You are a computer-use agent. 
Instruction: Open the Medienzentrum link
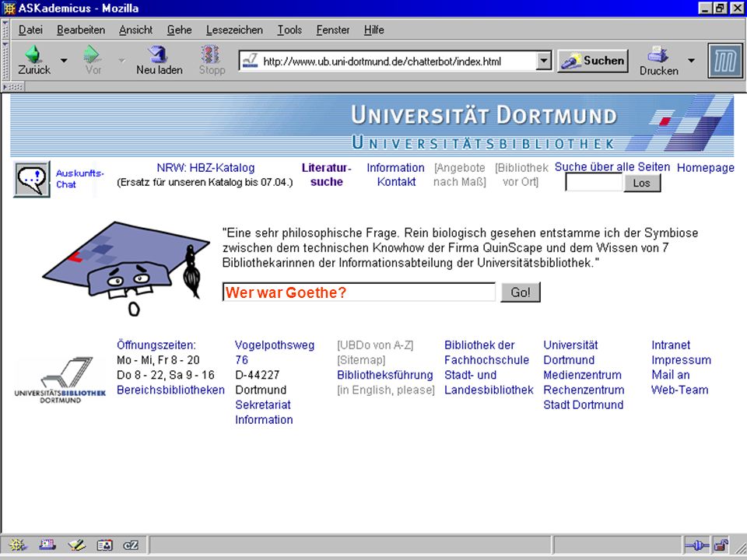[582, 375]
